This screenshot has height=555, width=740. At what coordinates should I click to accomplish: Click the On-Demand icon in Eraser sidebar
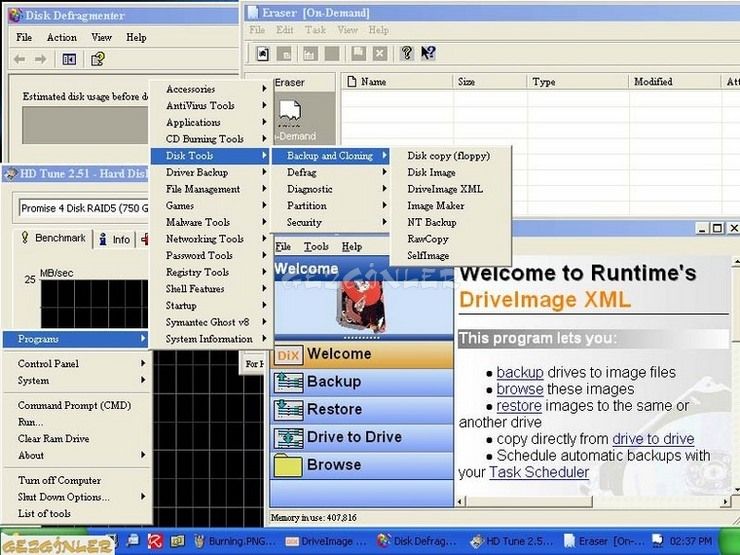[290, 113]
